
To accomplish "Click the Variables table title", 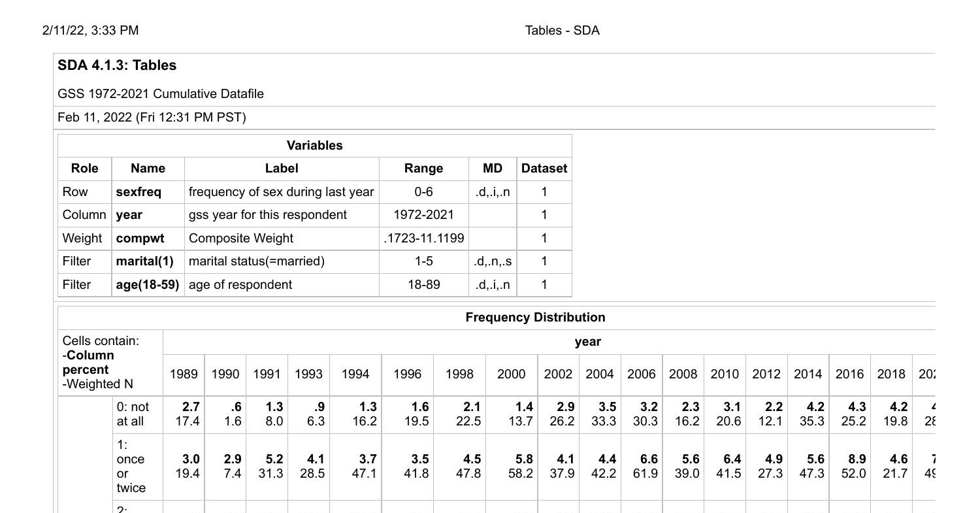I will click(314, 145).
